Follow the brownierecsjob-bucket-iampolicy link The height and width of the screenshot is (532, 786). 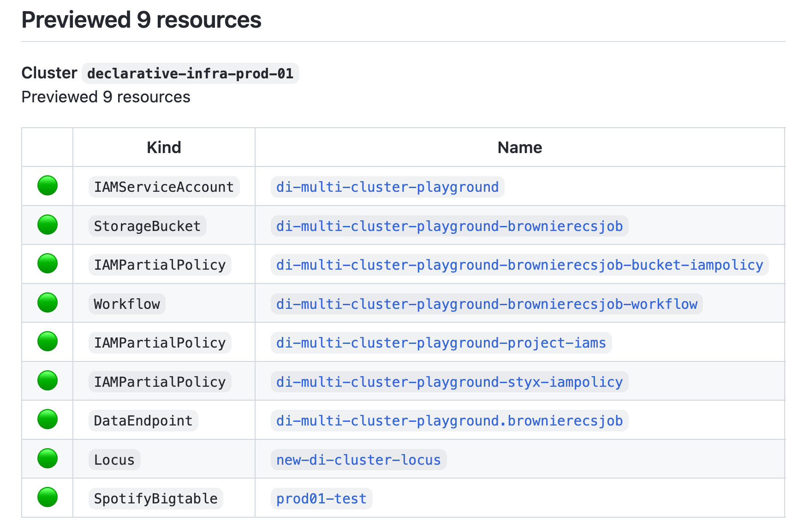click(x=519, y=265)
